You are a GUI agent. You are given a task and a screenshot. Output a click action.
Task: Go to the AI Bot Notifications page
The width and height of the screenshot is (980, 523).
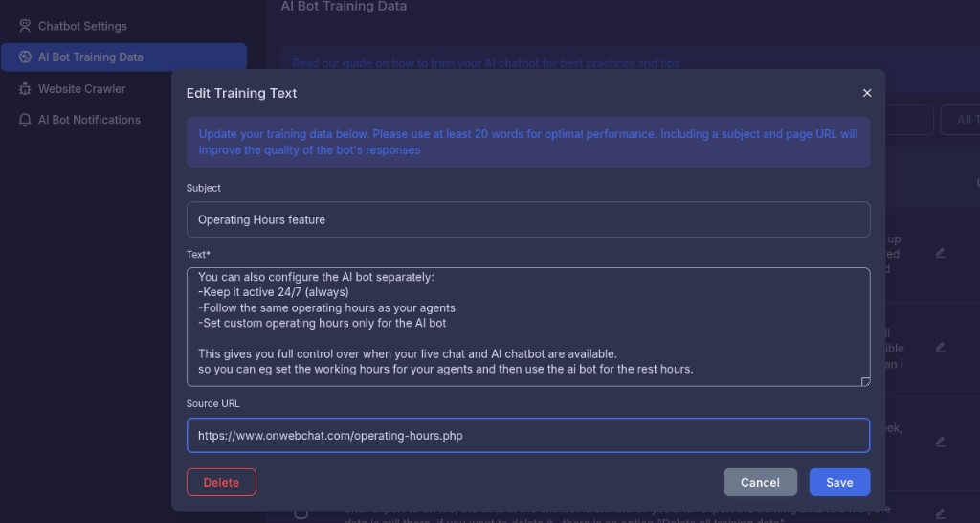89,120
